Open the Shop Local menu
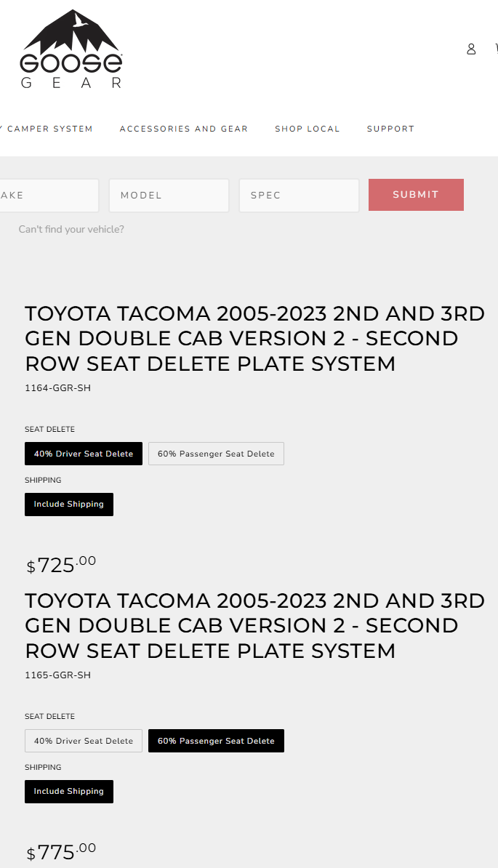The width and height of the screenshot is (498, 868). tap(307, 129)
